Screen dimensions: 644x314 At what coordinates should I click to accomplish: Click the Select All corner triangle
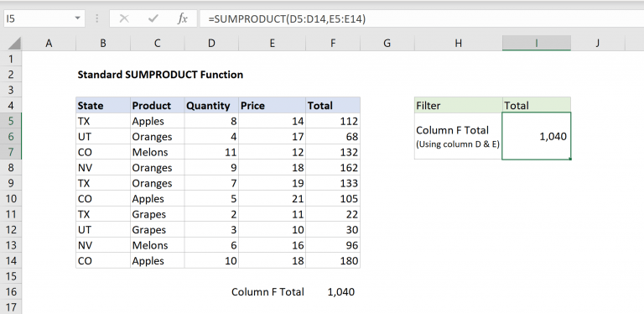coord(14,43)
